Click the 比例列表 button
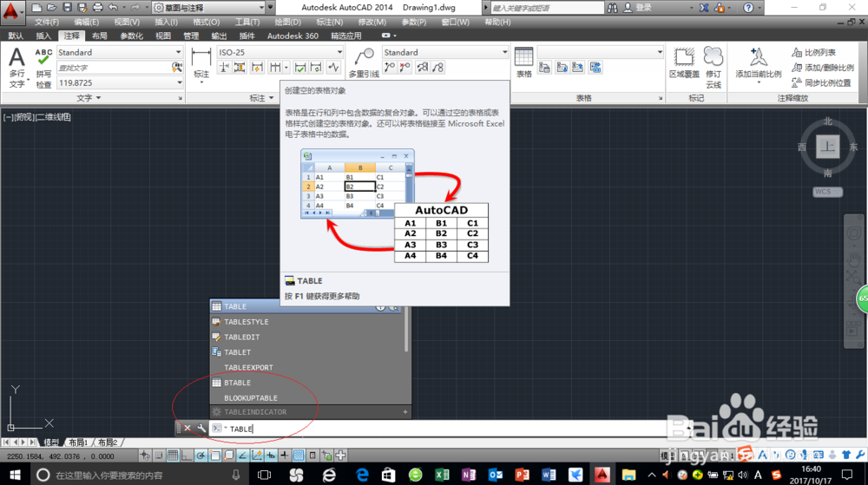Screen dimensions: 868x485 pyautogui.click(x=814, y=53)
